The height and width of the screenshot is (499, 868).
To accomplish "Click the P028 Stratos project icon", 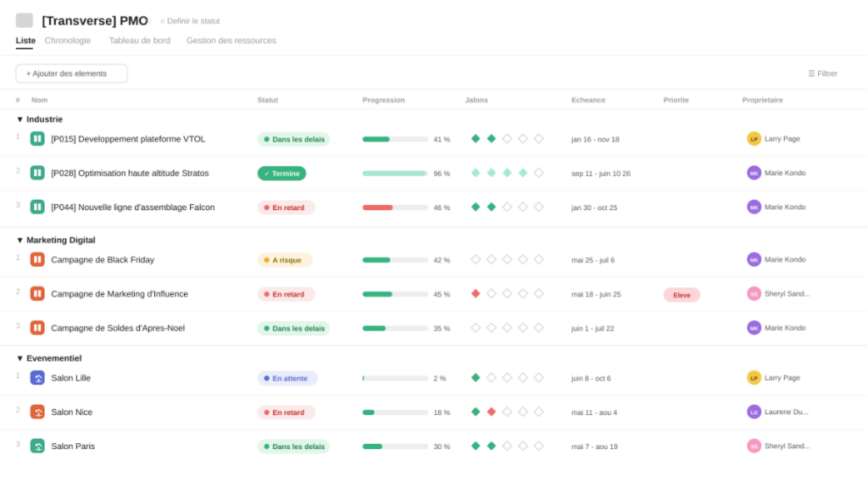I will click(37, 173).
